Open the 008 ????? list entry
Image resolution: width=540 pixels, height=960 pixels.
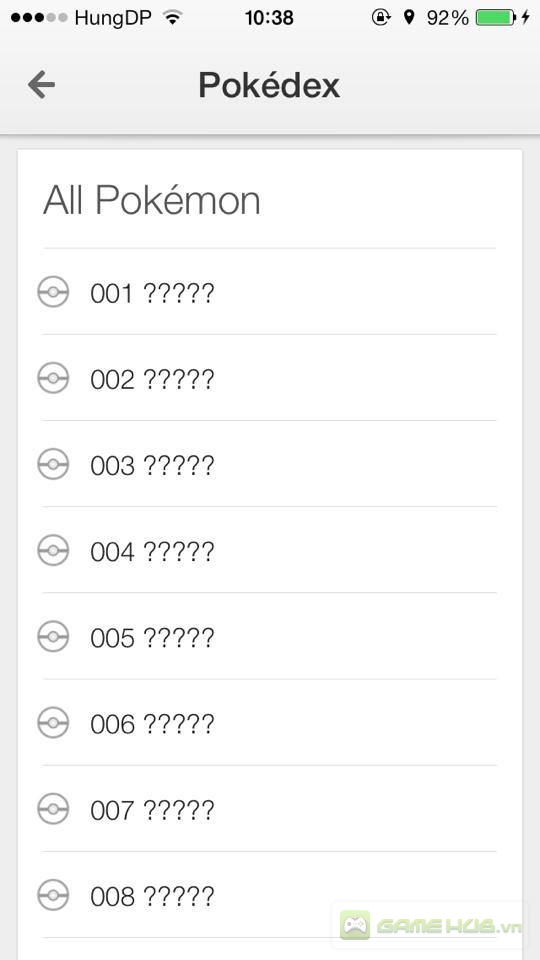pyautogui.click(x=269, y=895)
